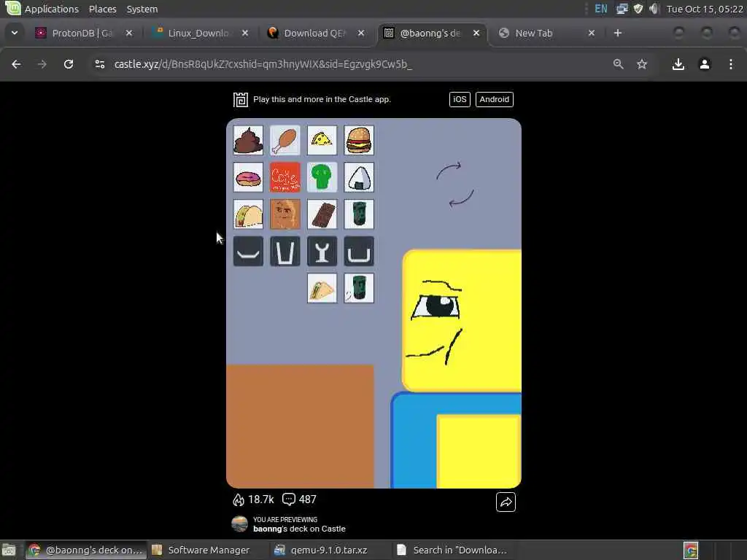Open the zoom magnifier icon
Screen dimensions: 747x560
(618, 64)
